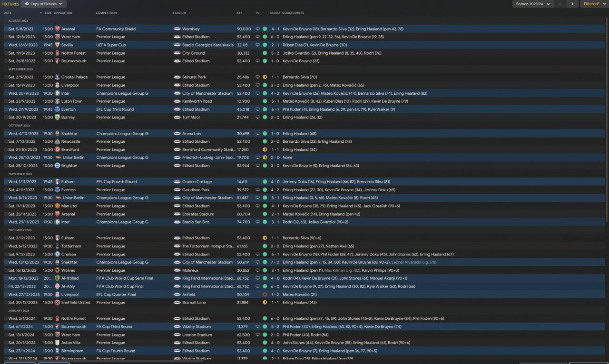Click the horizontal scrollbar below the fixtures
Screen dimensions: 609x364
[102, 361]
